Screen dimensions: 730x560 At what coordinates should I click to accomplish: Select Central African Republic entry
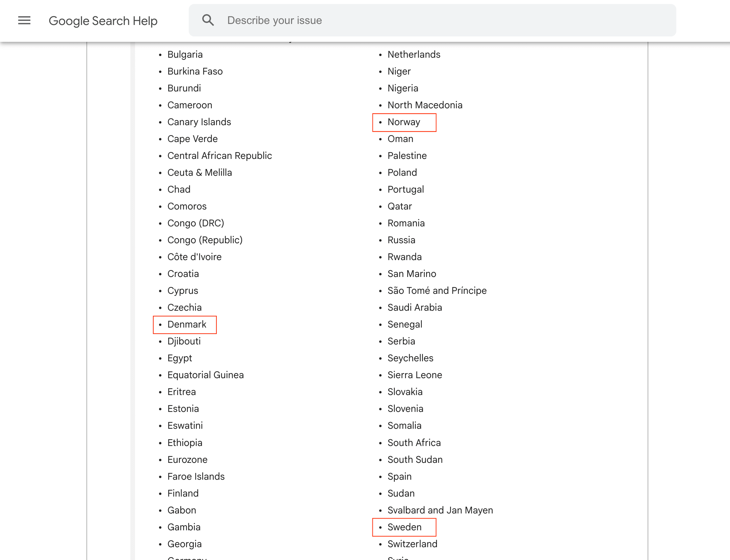point(219,156)
